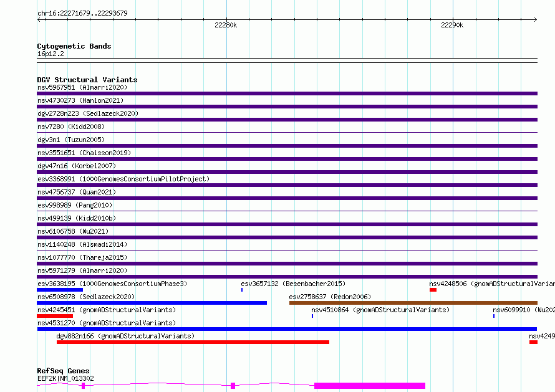Click nsv6508978 (Sedlazeck2020) label

coord(86,297)
